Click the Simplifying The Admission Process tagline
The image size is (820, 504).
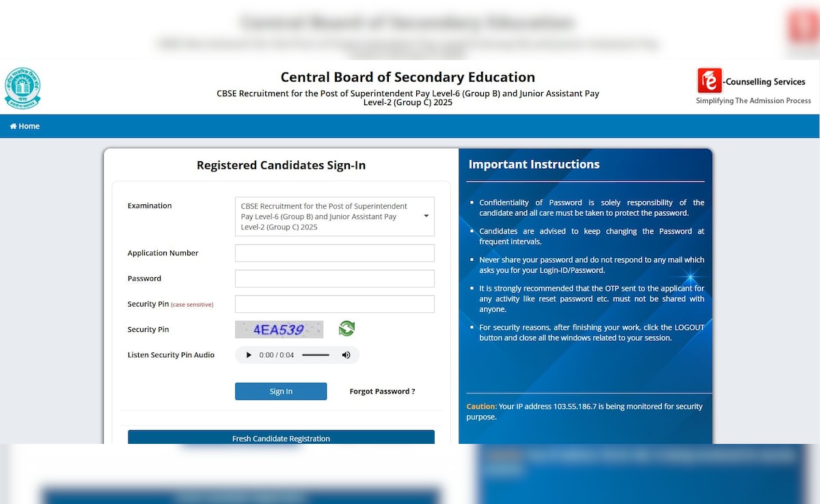tap(753, 101)
